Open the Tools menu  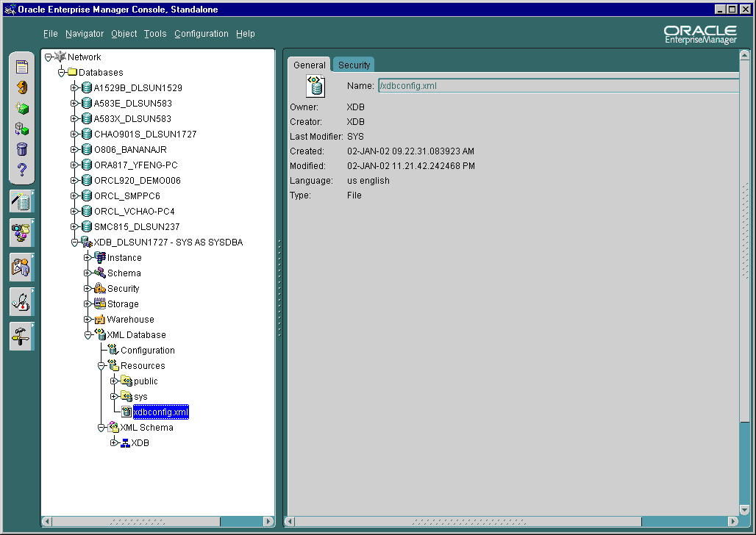pyautogui.click(x=155, y=34)
